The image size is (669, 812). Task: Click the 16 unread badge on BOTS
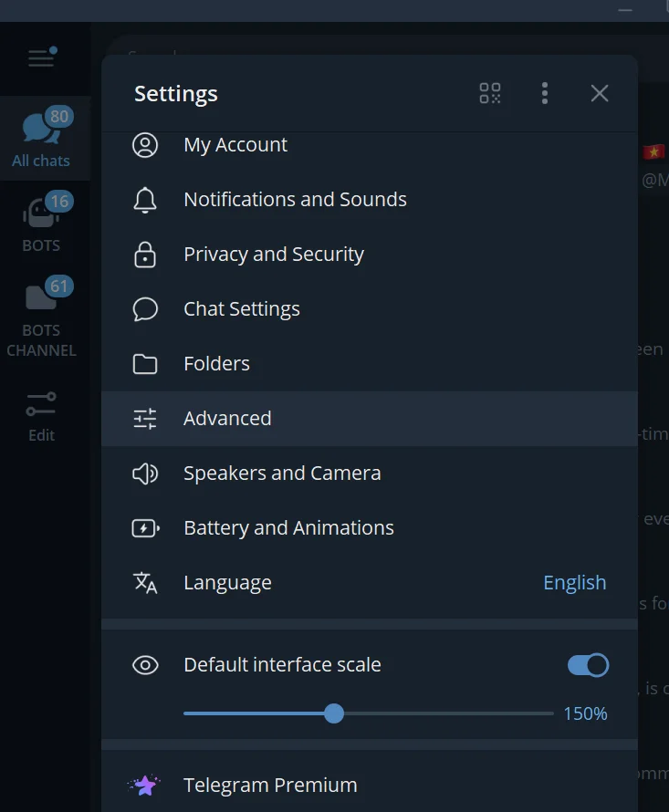[x=59, y=202]
